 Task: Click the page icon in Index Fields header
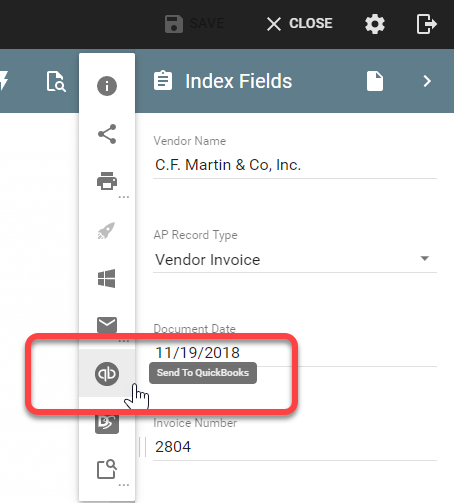pos(375,81)
